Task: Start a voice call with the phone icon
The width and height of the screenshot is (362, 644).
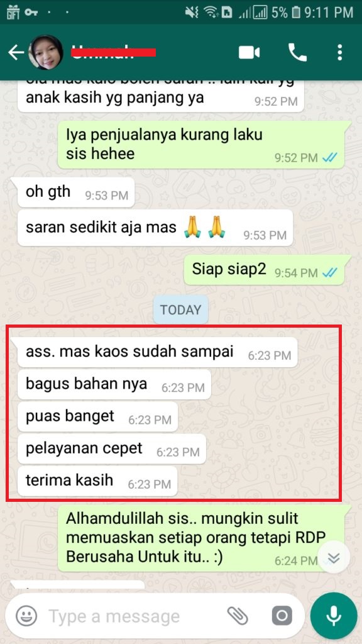Action: pos(297,53)
